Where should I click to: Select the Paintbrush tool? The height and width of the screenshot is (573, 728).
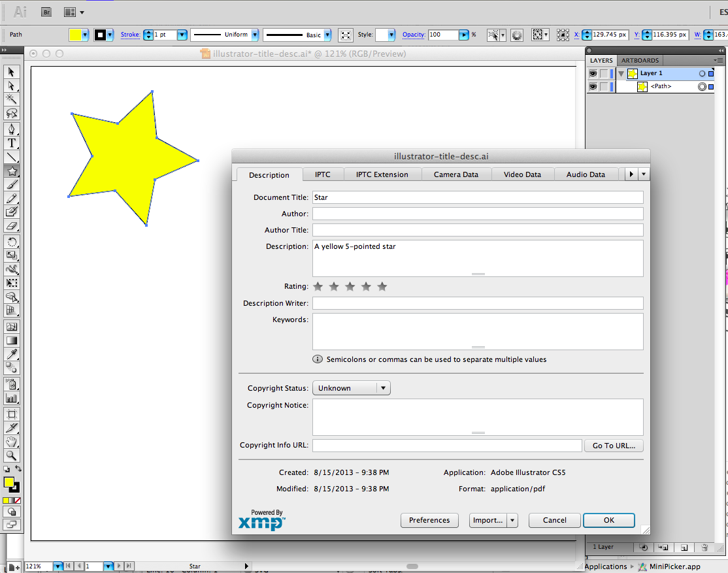[12, 184]
